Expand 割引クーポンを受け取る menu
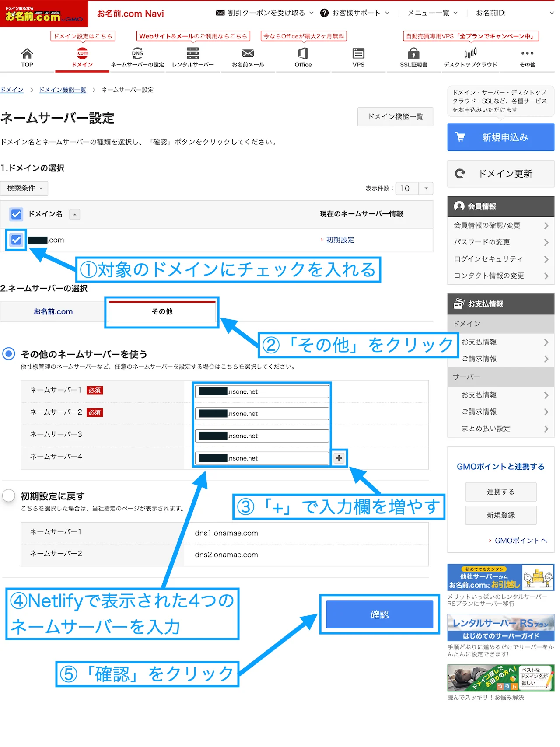560x747 pixels. click(x=265, y=13)
